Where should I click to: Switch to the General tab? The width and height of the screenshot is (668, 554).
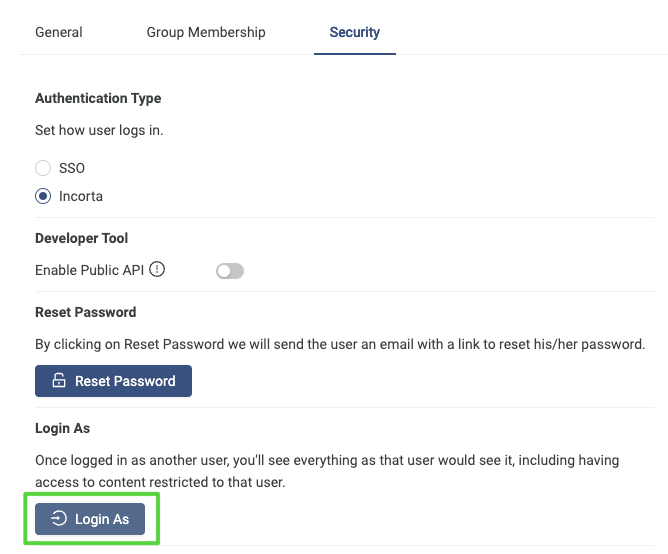59,32
